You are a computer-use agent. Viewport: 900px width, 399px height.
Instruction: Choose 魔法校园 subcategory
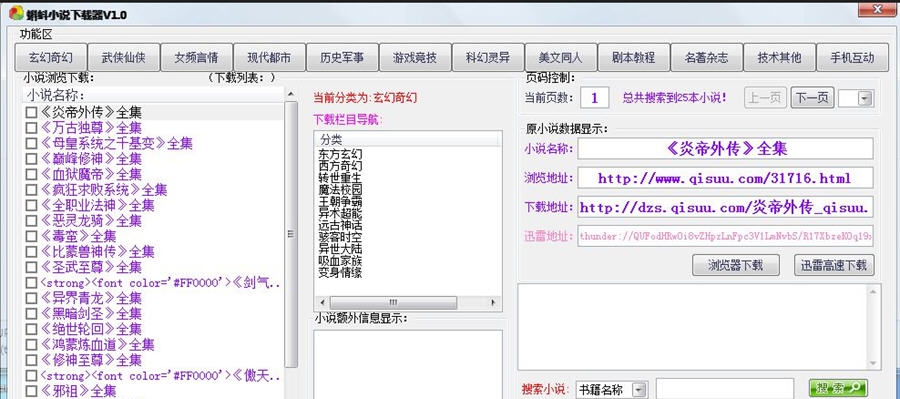tap(340, 190)
